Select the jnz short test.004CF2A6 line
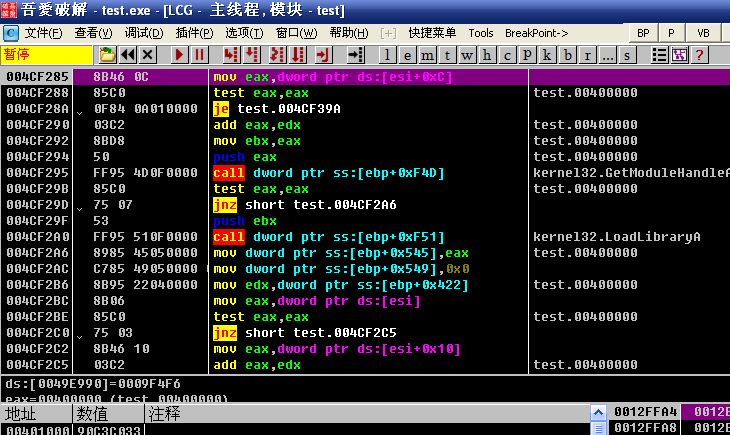This screenshot has width=730, height=435. tap(304, 205)
